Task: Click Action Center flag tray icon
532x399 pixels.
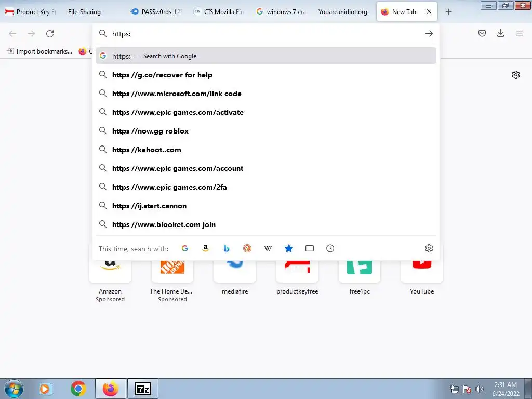Action: (467, 389)
